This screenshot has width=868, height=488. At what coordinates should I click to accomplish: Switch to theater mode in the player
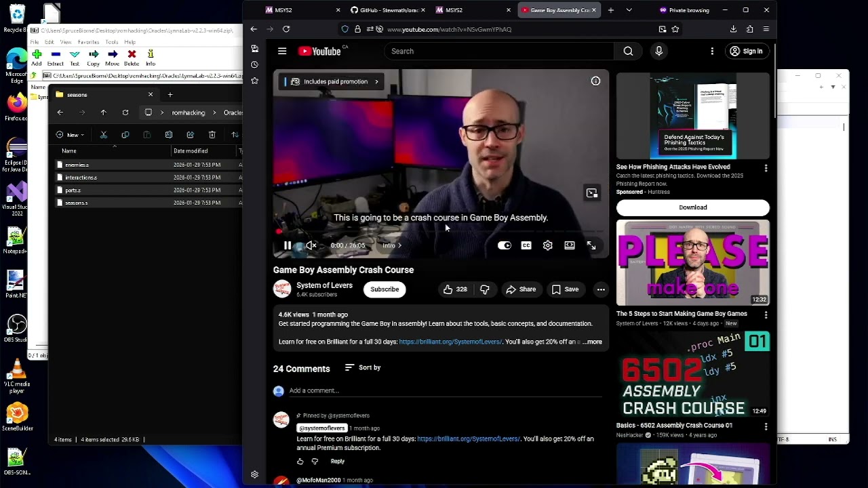pos(570,245)
